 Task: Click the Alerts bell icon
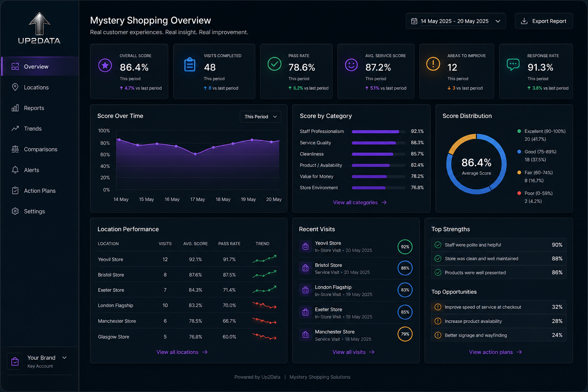click(x=15, y=170)
